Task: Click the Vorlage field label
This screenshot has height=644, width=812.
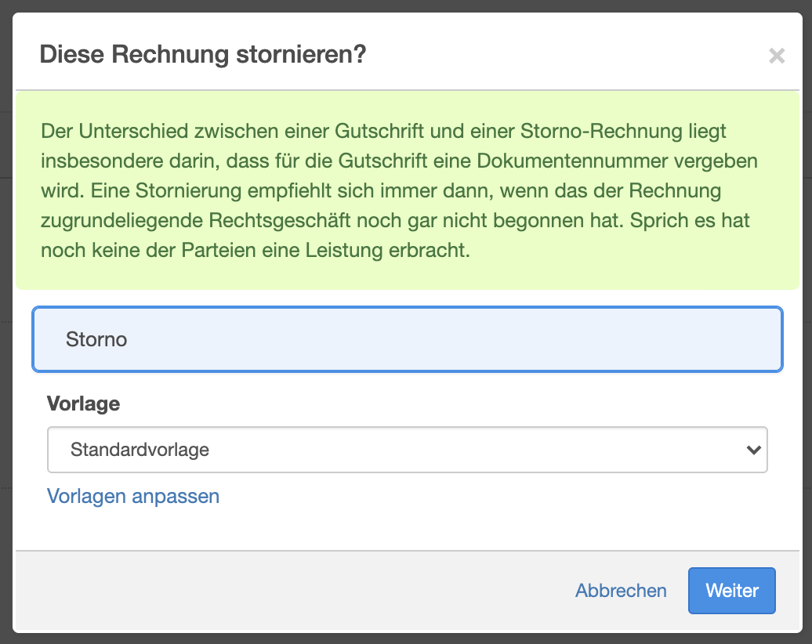Action: point(84,403)
